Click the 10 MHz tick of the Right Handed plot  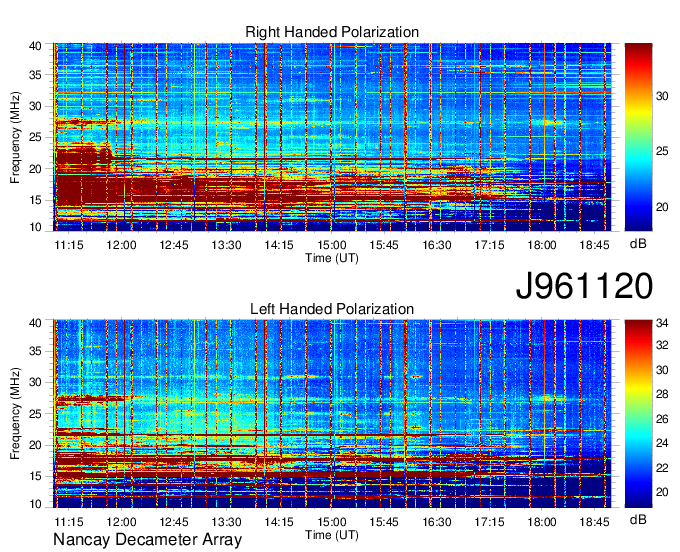[x=36, y=227]
